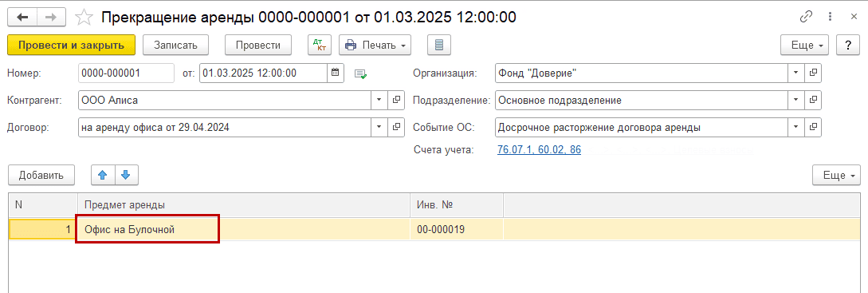Viewport: 868px width, 293px height.
Task: Click the N column header
Action: [x=42, y=204]
